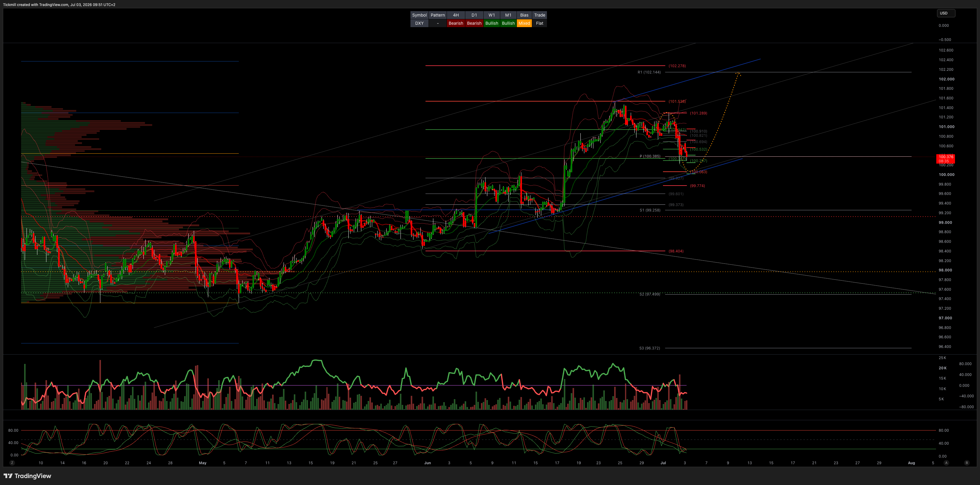Viewport: 980px width, 485px height.
Task: Click the Bearish cell under 4H
Action: [x=456, y=23]
